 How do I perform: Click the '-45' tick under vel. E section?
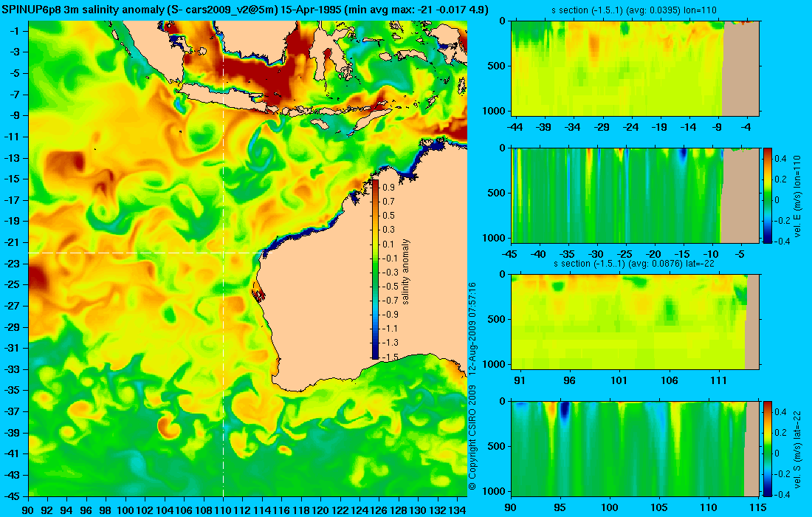pyautogui.click(x=510, y=254)
